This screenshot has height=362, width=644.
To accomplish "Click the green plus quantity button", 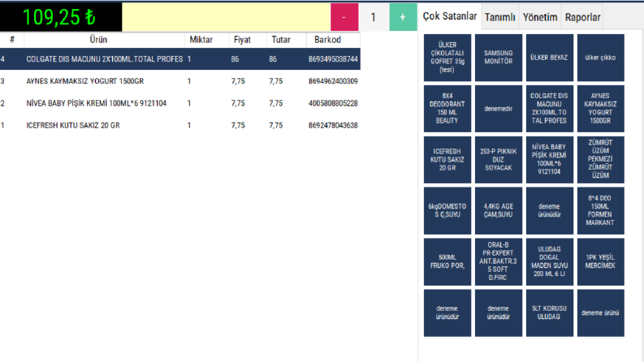I will [403, 17].
